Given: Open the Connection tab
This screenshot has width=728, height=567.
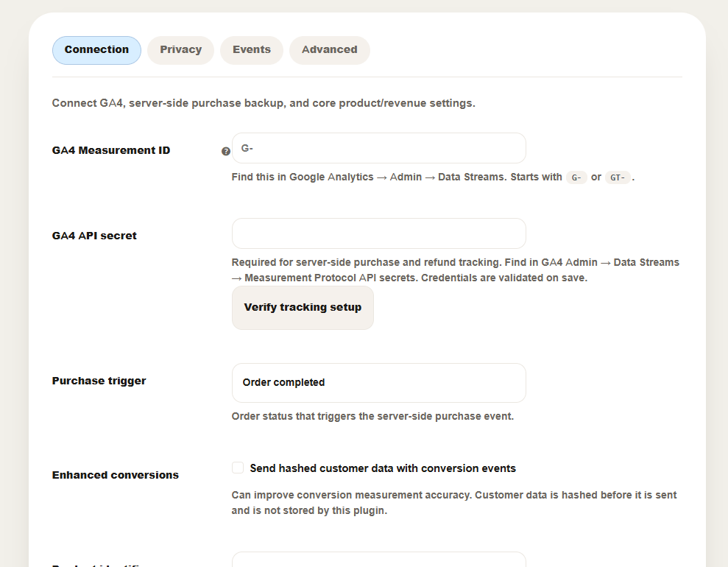Looking at the screenshot, I should pos(96,50).
